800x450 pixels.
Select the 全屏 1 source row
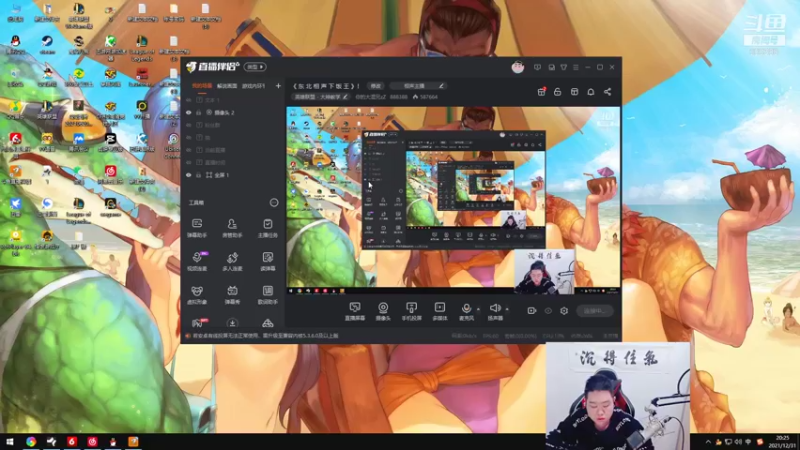coord(232,175)
